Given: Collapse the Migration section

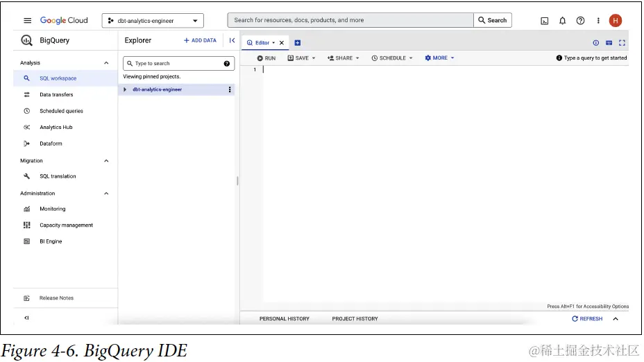Looking at the screenshot, I should [106, 161].
